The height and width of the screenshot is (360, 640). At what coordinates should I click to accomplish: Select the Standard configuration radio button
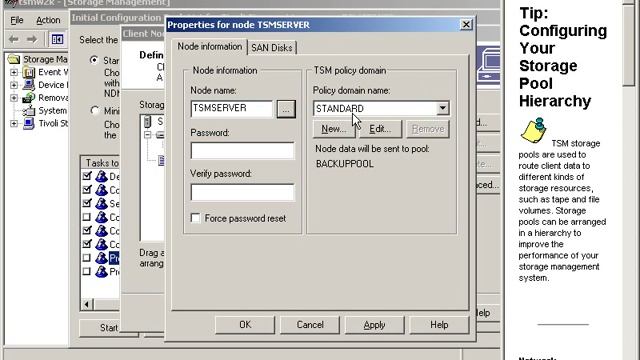tap(94, 60)
